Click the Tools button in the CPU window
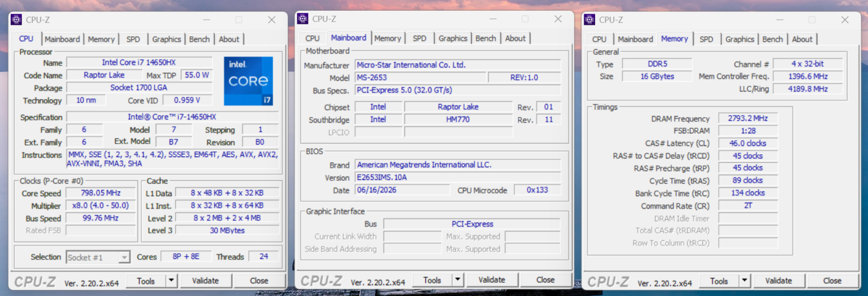 (x=146, y=281)
